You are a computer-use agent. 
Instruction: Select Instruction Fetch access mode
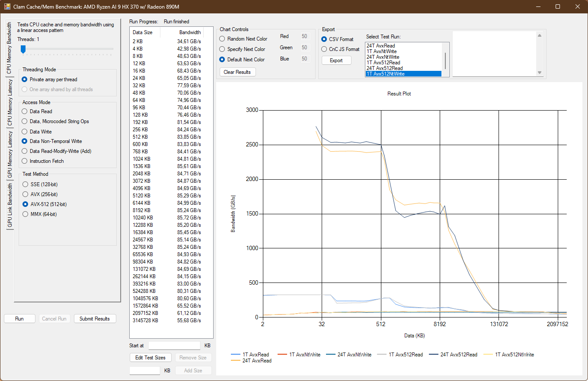[x=25, y=161]
